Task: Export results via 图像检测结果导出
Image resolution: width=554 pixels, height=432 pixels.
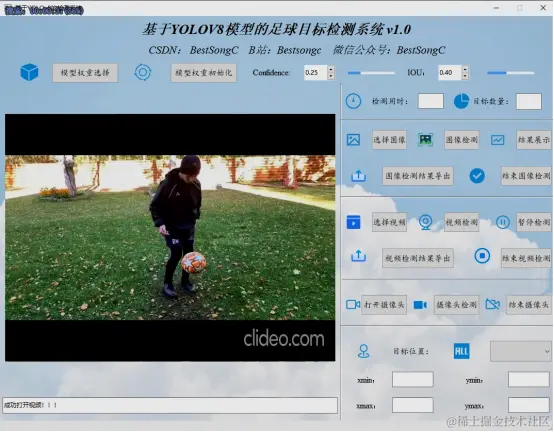Action: pos(418,176)
